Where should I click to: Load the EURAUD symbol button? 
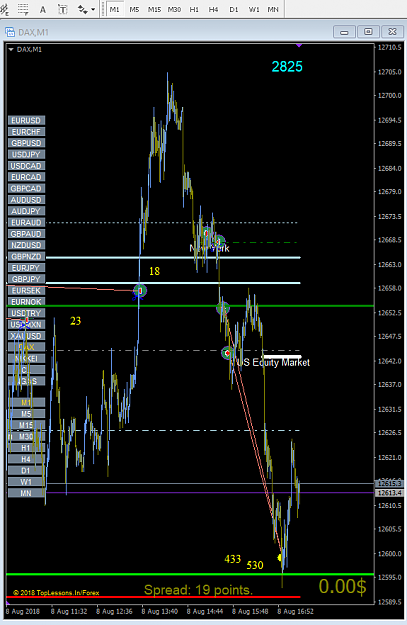(x=26, y=222)
